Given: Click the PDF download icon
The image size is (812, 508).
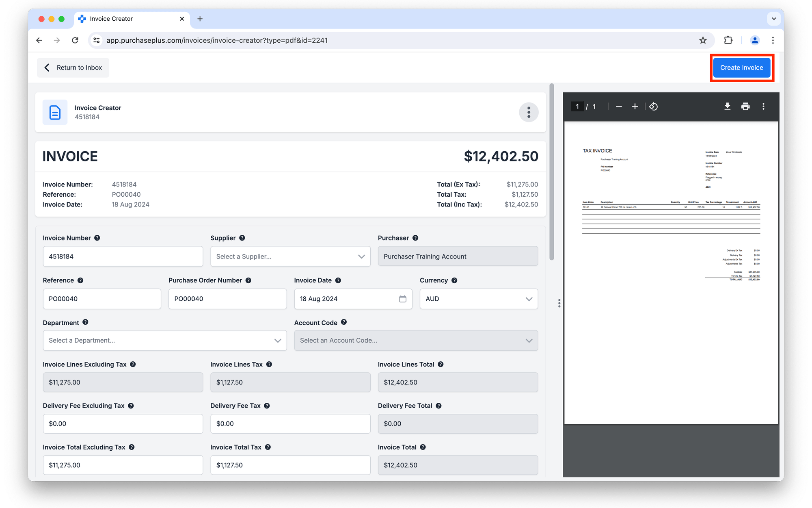Looking at the screenshot, I should 727,106.
